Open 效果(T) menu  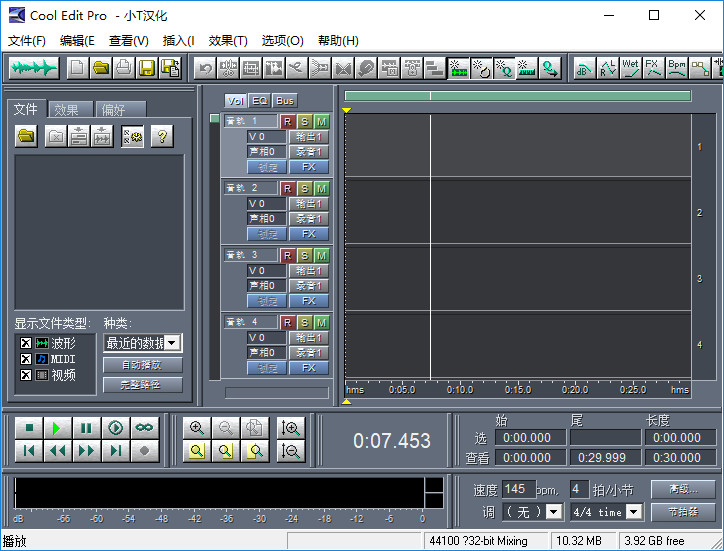(x=228, y=41)
